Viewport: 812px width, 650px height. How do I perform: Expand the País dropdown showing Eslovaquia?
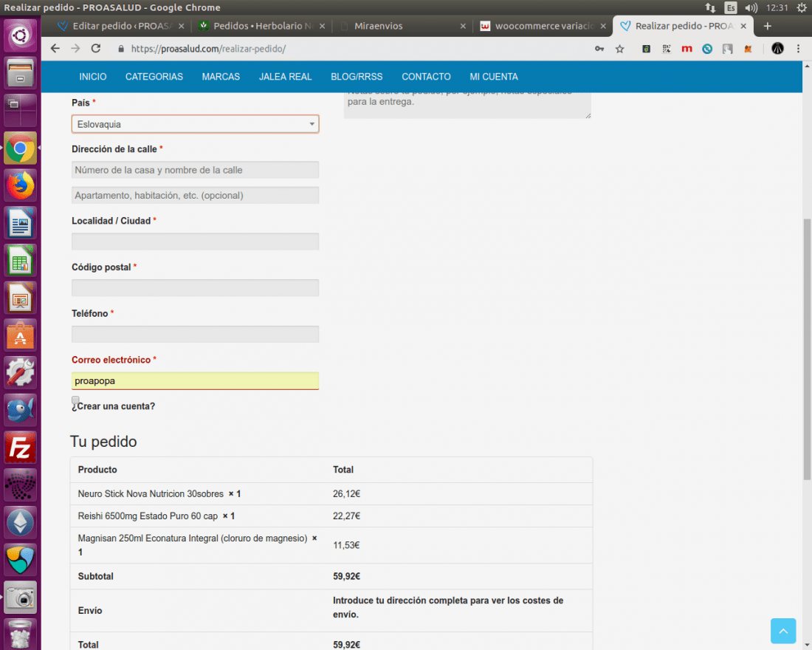(x=195, y=124)
